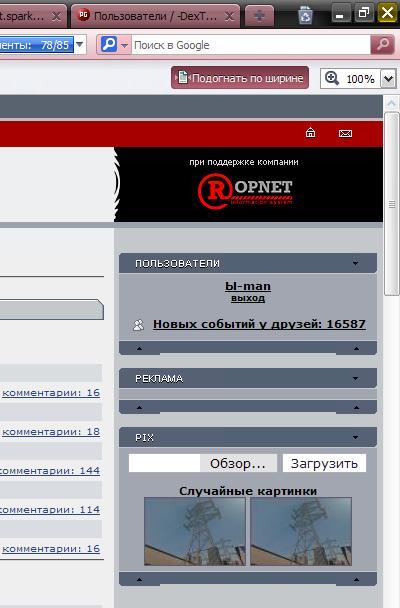Screen dimensions: 400x608
Task: Click the Подогнать по ширине button
Action: (240, 78)
